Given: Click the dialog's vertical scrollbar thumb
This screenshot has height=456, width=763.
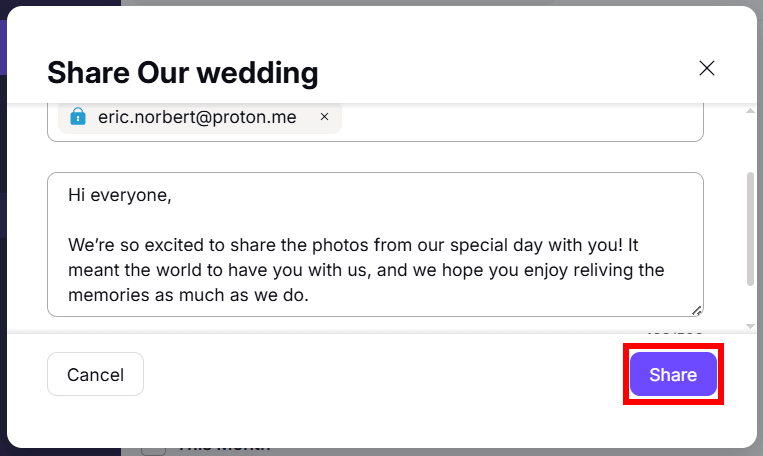Looking at the screenshot, I should click(x=750, y=229).
